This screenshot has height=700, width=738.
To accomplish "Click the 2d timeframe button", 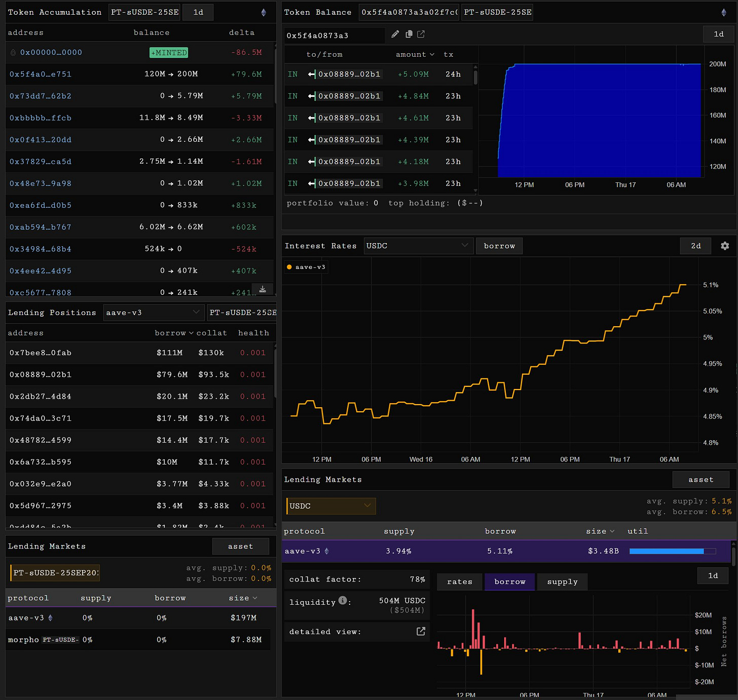I will coord(695,246).
